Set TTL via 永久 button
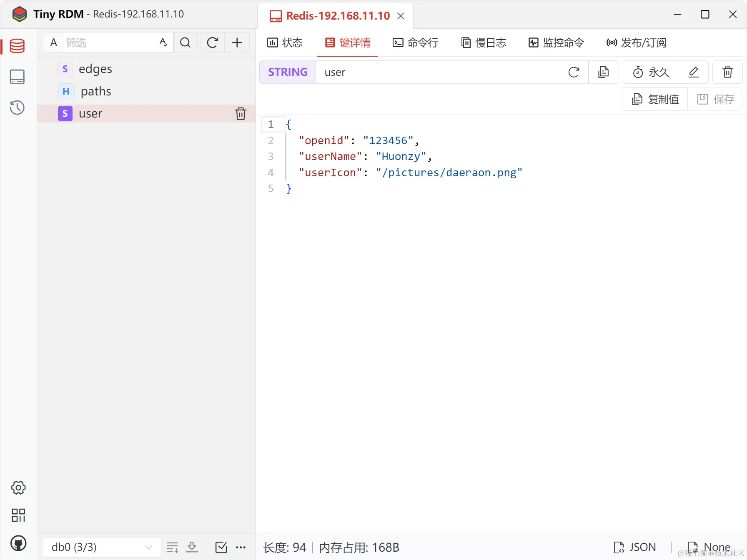Image resolution: width=747 pixels, height=560 pixels. (651, 72)
